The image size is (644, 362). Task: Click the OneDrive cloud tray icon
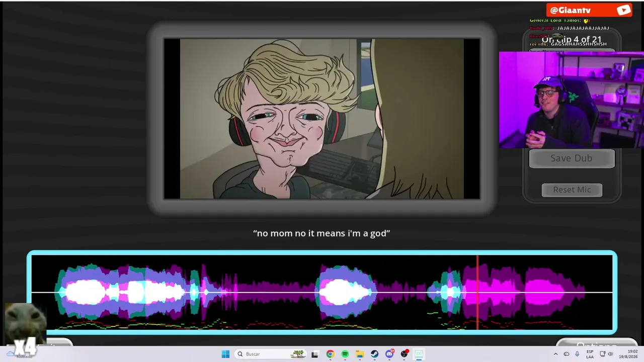coord(567,354)
